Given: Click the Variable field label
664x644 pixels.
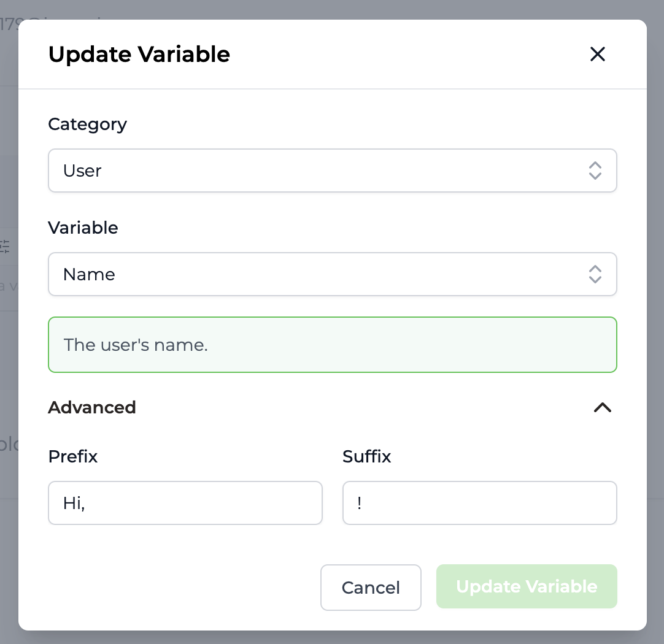Looking at the screenshot, I should point(83,228).
